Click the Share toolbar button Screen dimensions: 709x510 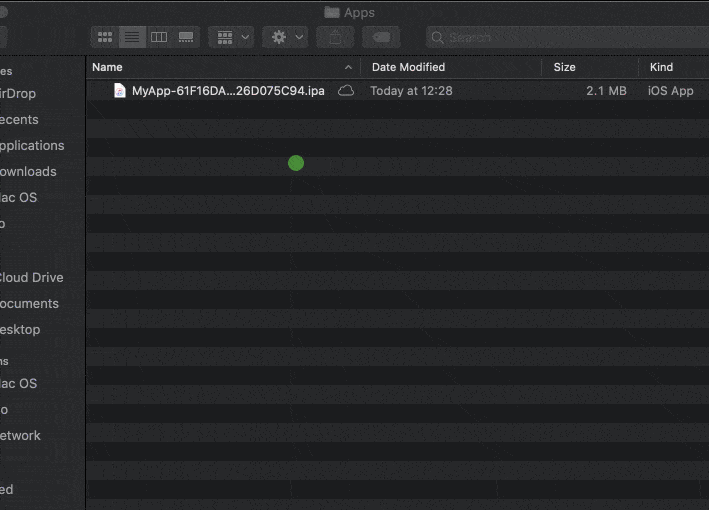[x=335, y=37]
